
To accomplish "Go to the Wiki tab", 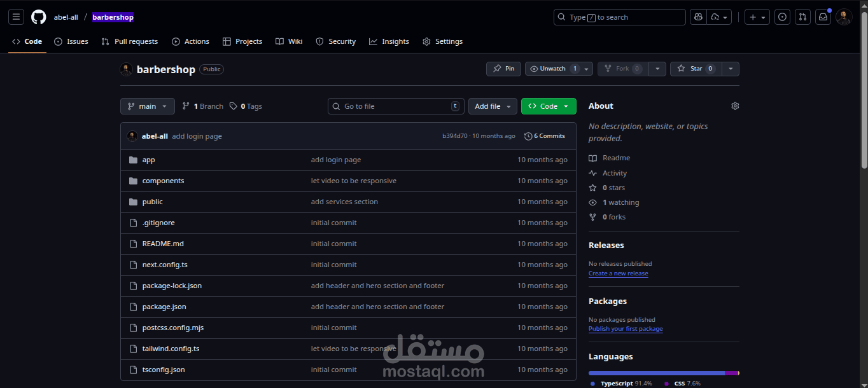I will (x=289, y=41).
